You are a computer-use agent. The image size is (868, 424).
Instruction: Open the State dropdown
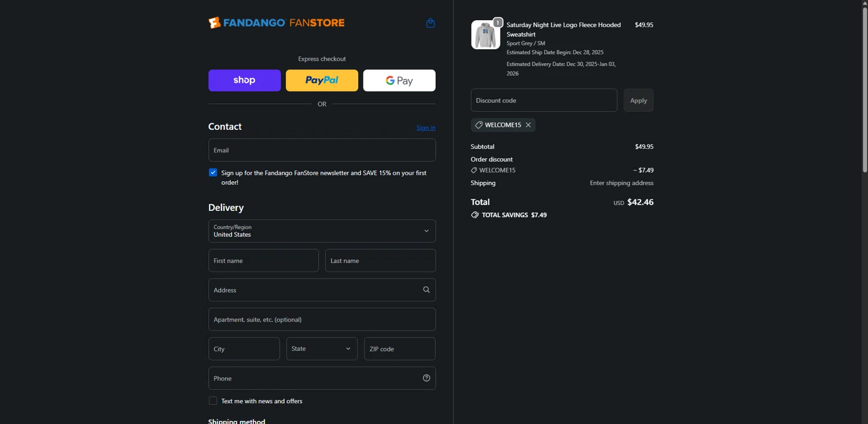tap(322, 349)
